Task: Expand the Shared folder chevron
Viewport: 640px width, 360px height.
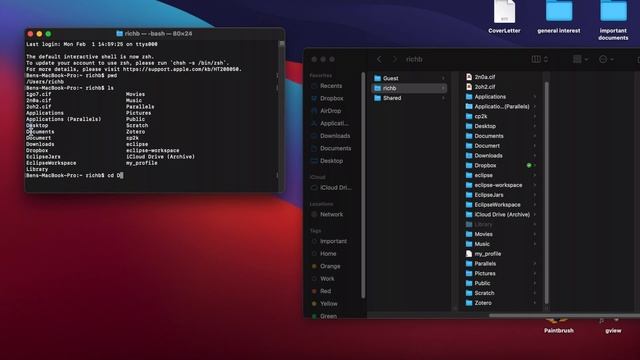Action: point(443,98)
